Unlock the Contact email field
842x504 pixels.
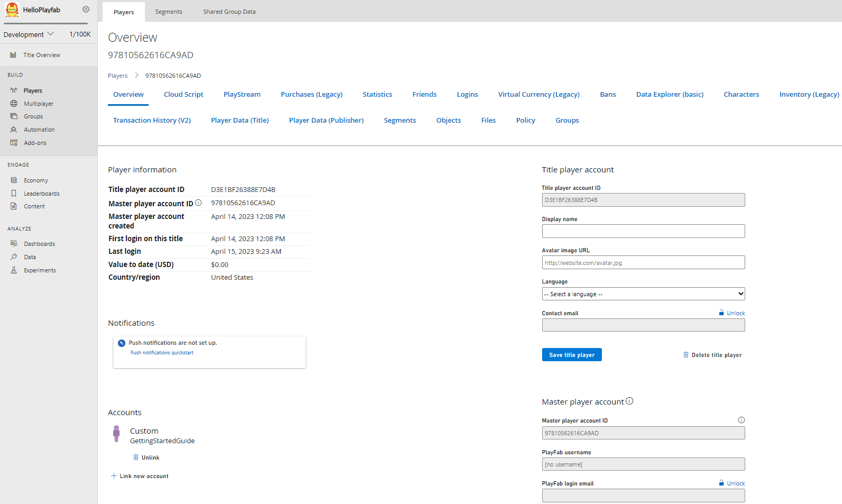coord(732,313)
